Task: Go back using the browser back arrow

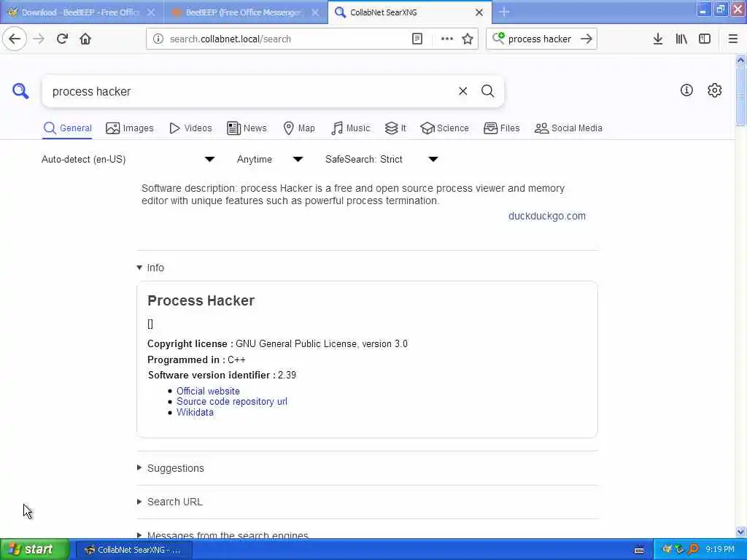Action: [15, 39]
